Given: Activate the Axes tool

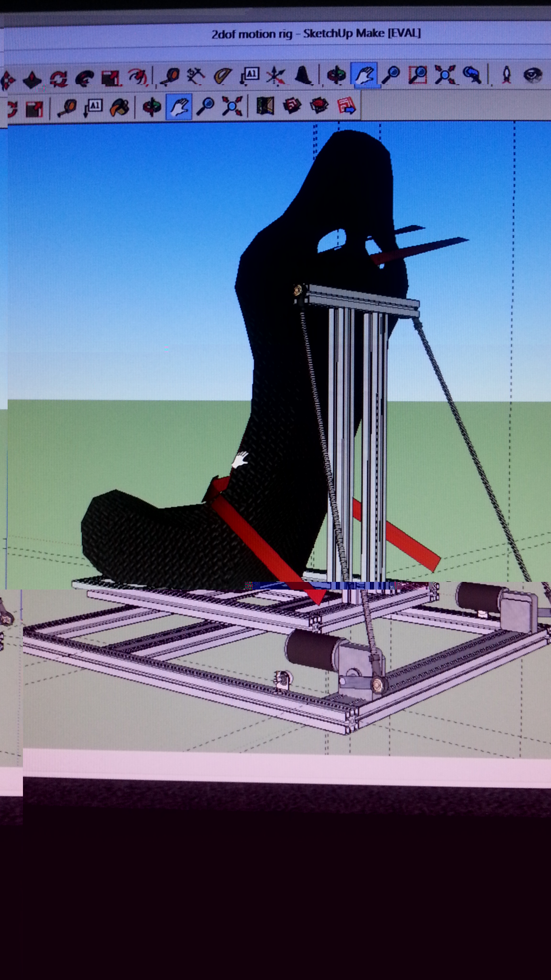Looking at the screenshot, I should 275,76.
